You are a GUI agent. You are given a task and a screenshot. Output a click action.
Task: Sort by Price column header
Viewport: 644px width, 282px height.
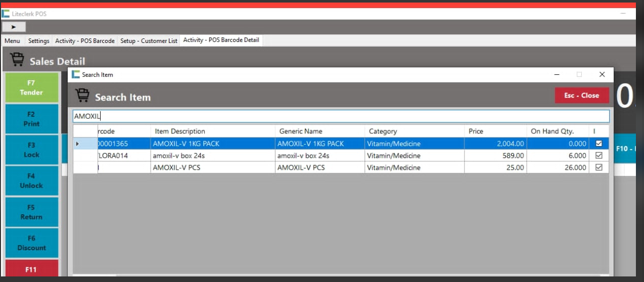pyautogui.click(x=495, y=131)
